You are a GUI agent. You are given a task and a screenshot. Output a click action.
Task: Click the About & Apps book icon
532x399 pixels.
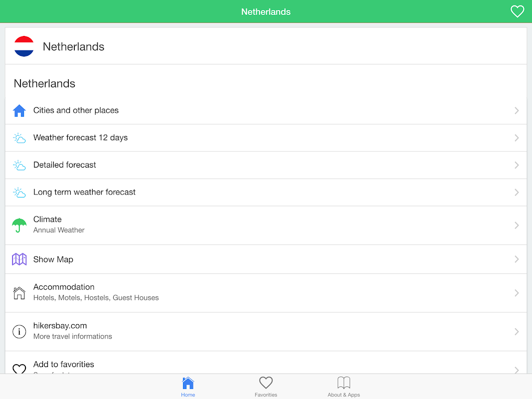click(x=344, y=383)
